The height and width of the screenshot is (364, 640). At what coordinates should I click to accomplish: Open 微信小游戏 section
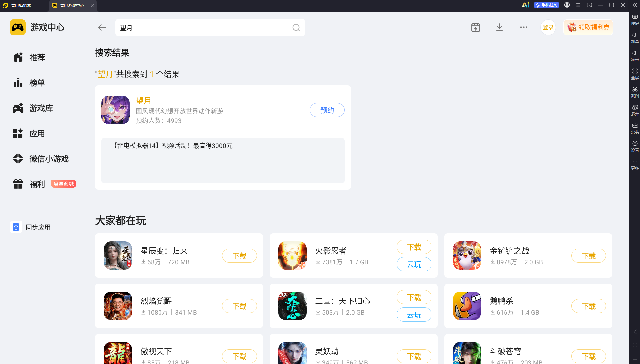point(41,159)
